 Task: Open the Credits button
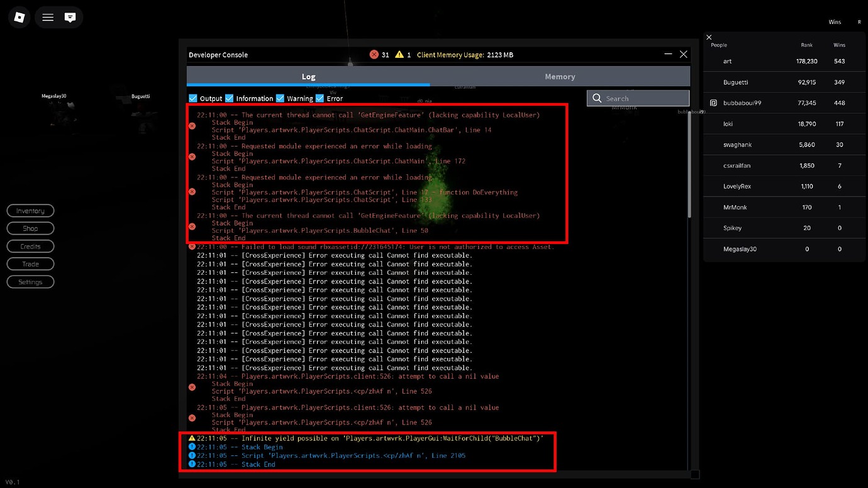pyautogui.click(x=30, y=247)
